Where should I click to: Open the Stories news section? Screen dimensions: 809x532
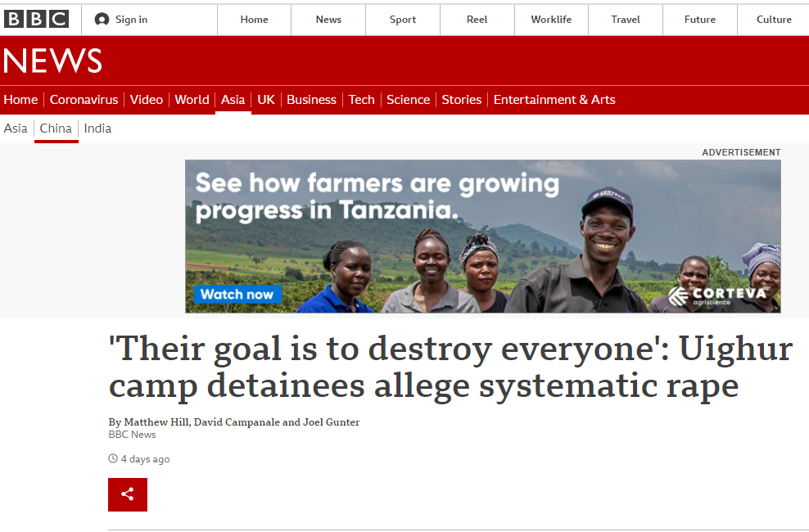(461, 100)
